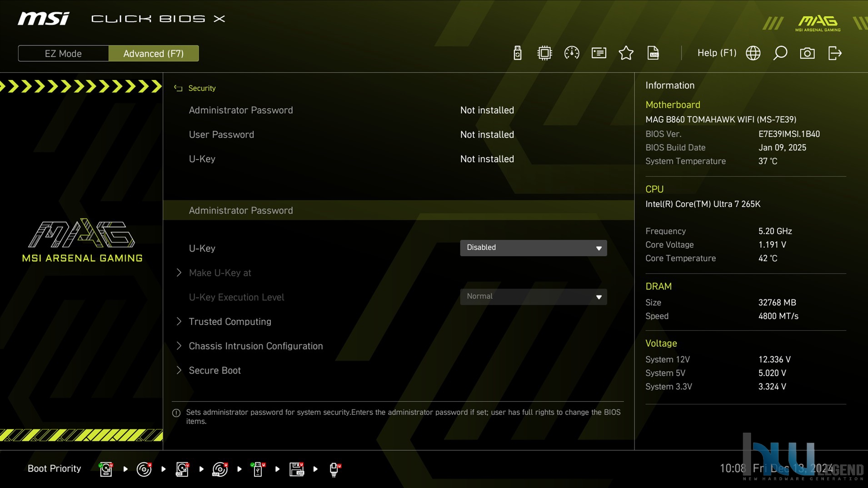Open language selection globe icon
This screenshot has height=488, width=868.
pyautogui.click(x=753, y=53)
